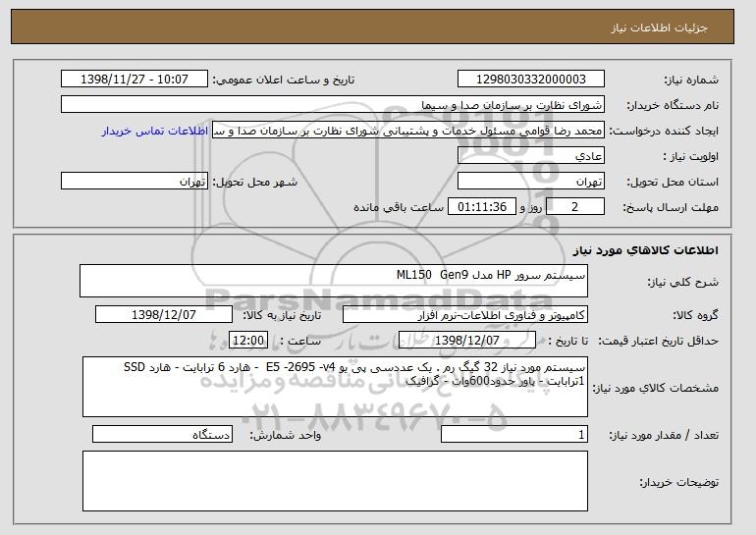Click buyer organization name field
This screenshot has width=756, height=535.
tap(333, 105)
